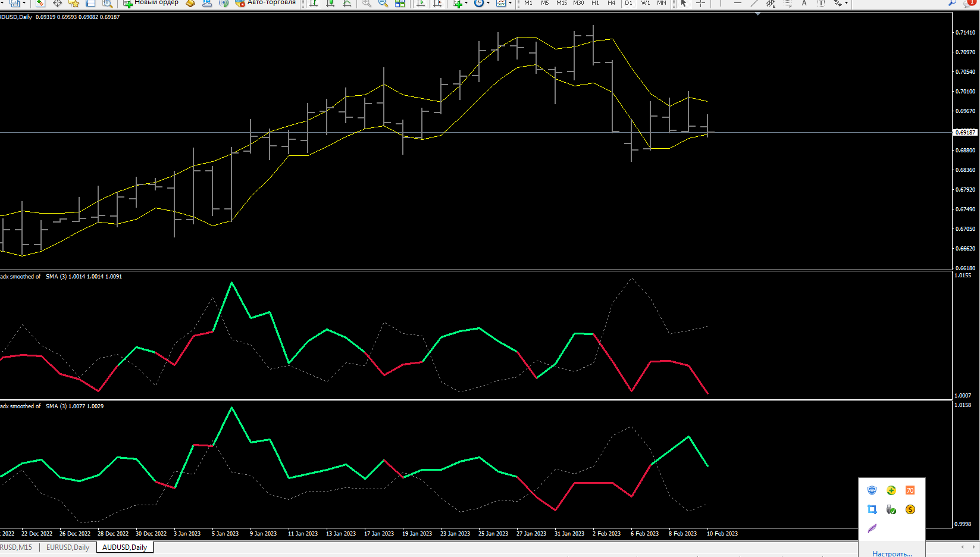Select the AUDUSD,Daily chart tab

click(124, 547)
